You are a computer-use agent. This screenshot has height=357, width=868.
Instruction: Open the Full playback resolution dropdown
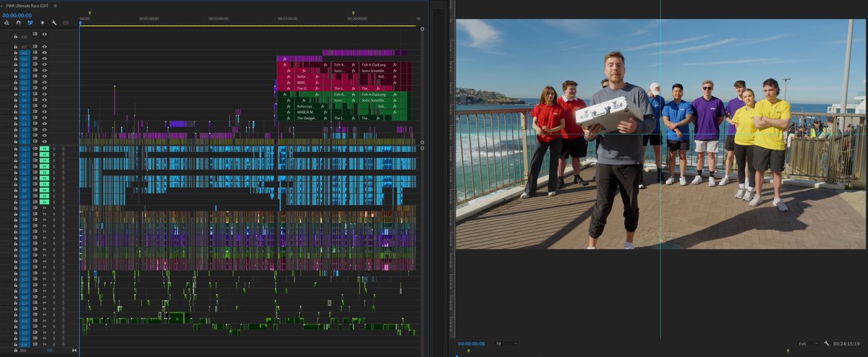(x=808, y=343)
